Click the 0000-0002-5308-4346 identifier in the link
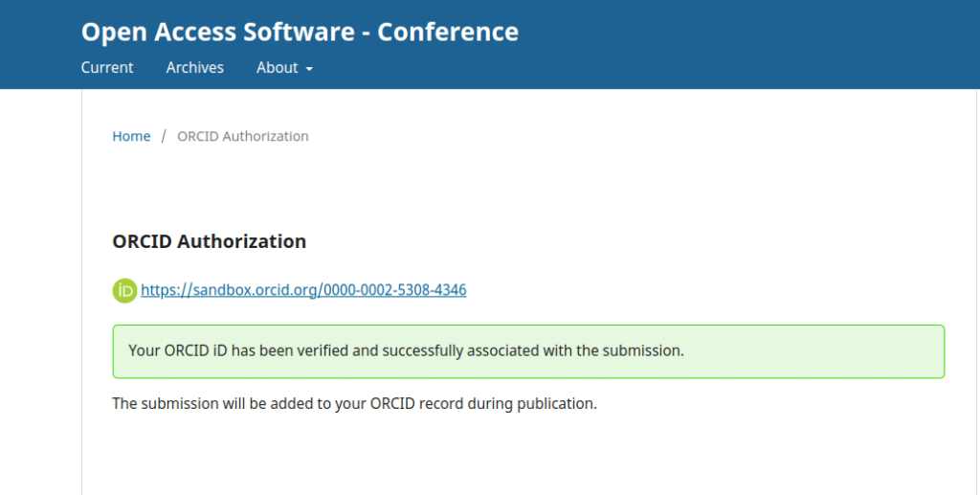Viewport: 980px width, 495px height. [394, 290]
